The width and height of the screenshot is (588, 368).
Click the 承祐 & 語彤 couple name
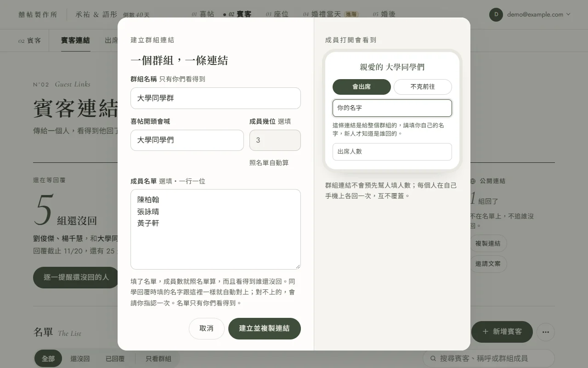[96, 14]
